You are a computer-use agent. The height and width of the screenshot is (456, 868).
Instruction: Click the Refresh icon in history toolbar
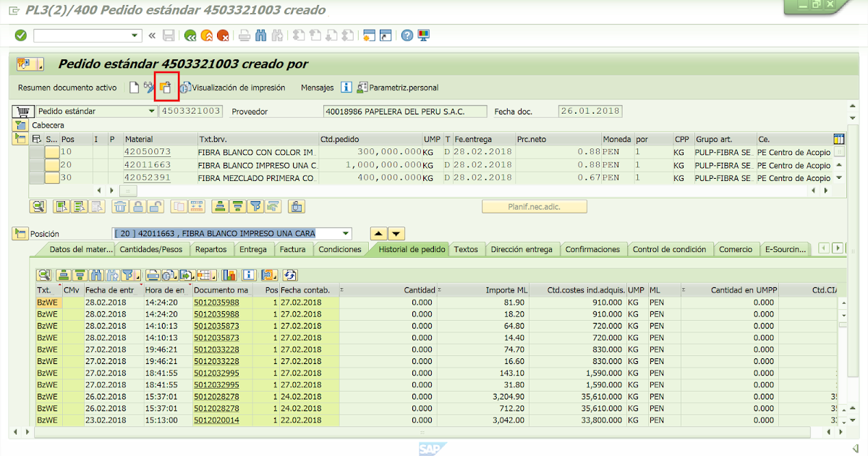pyautogui.click(x=290, y=275)
